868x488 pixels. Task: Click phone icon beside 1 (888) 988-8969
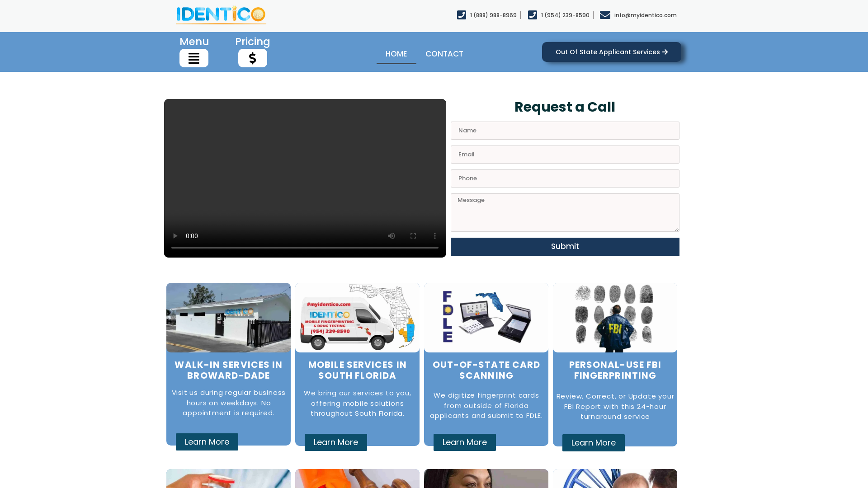(462, 15)
